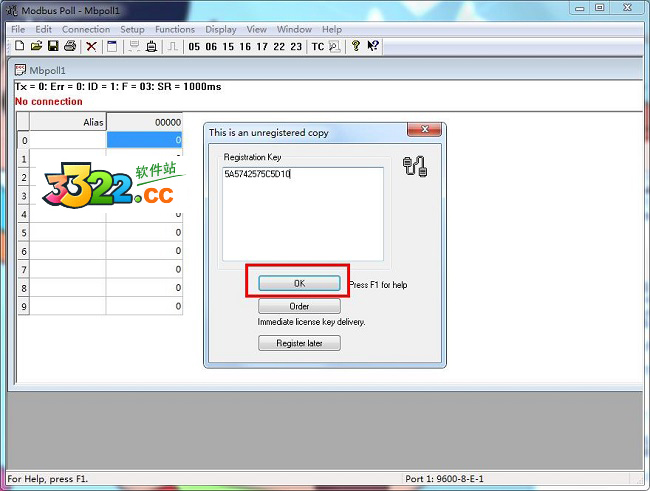Click the value cell in row 9
The height and width of the screenshot is (491, 650).
point(144,306)
